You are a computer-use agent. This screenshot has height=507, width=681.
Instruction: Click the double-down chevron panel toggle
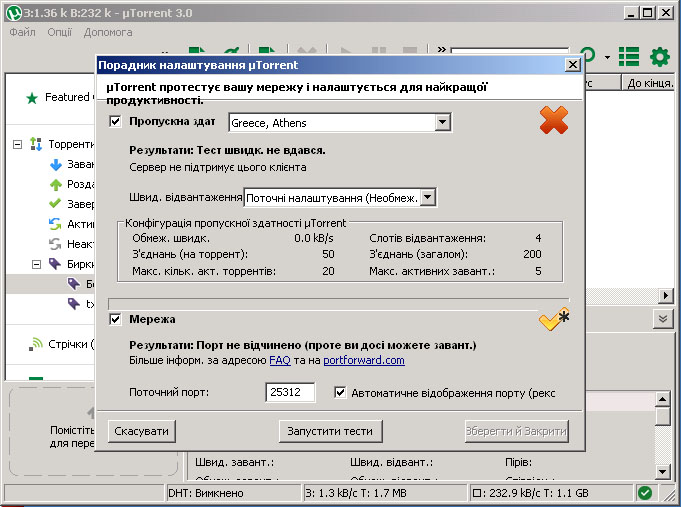tap(663, 319)
